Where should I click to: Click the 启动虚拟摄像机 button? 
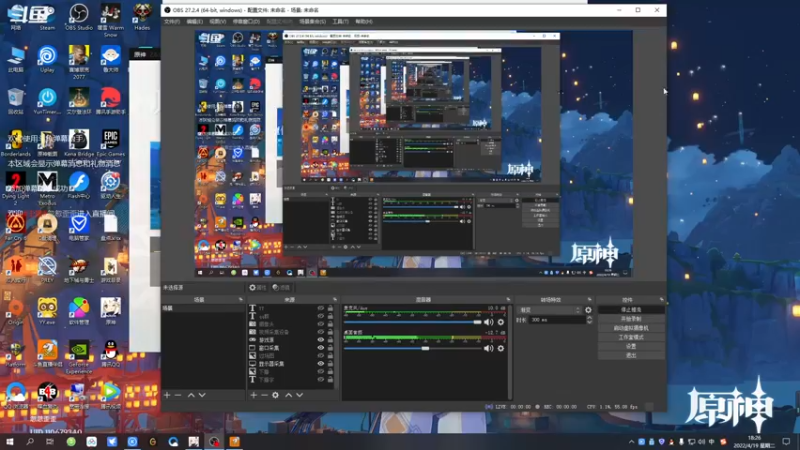[631, 328]
